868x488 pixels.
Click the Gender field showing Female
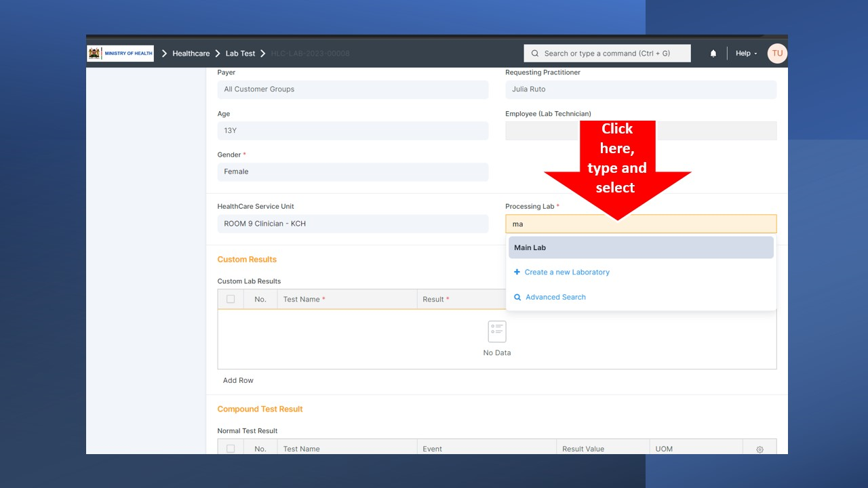tap(353, 172)
